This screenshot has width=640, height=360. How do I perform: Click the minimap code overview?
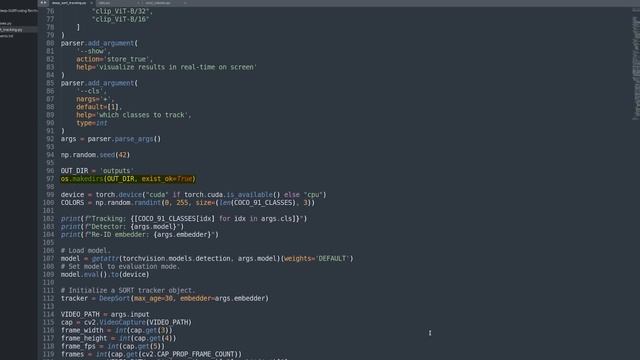coord(636,65)
